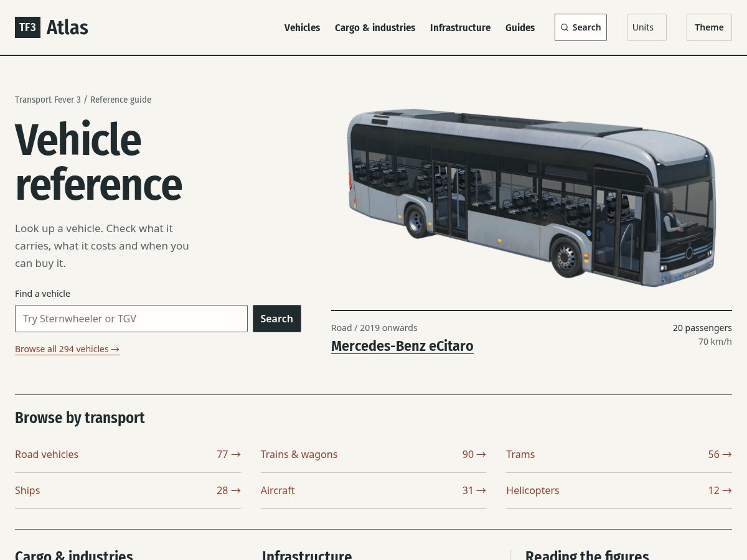Open the Road vehicles category
The image size is (747, 560).
(128, 454)
